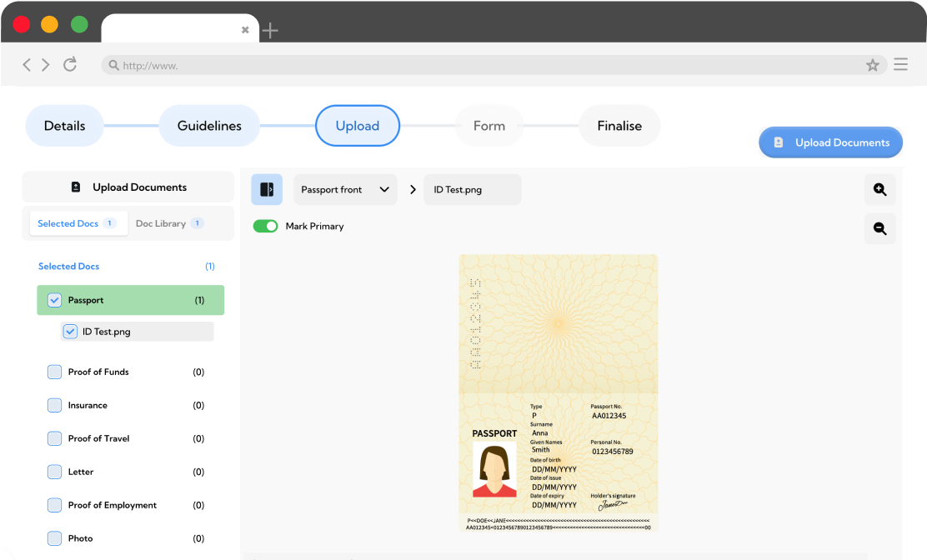The height and width of the screenshot is (560, 927).
Task: Click the browser URL address field
Action: coord(484,65)
